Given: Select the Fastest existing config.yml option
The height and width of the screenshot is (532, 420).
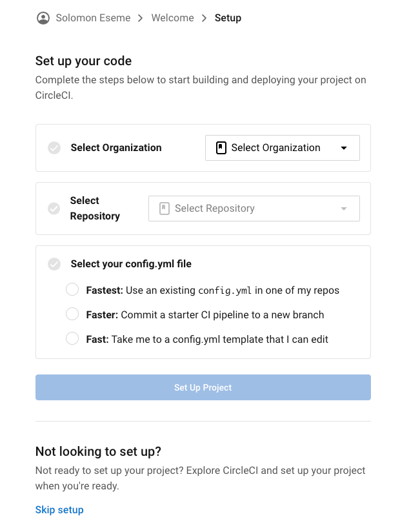Looking at the screenshot, I should (x=72, y=289).
